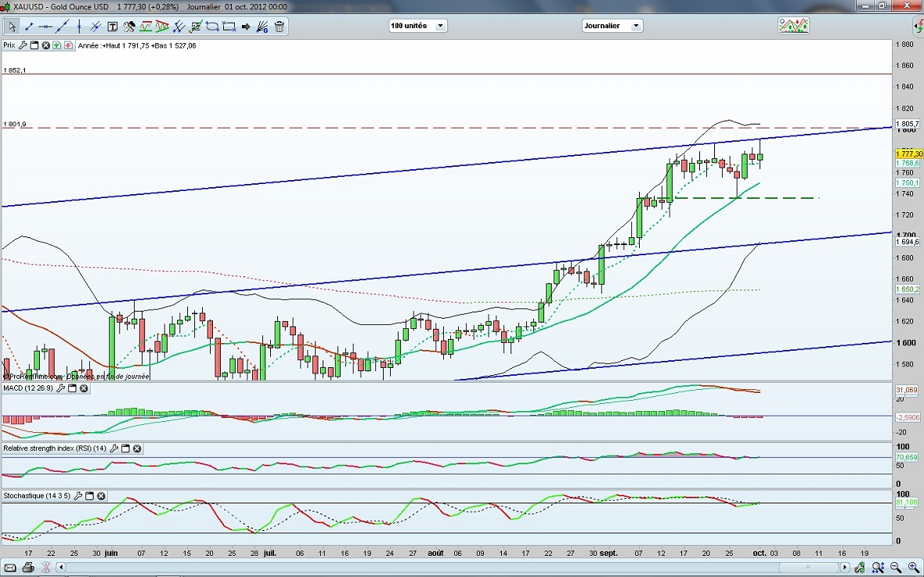
Task: Click the Prix panel green up arrow
Action: [57, 45]
